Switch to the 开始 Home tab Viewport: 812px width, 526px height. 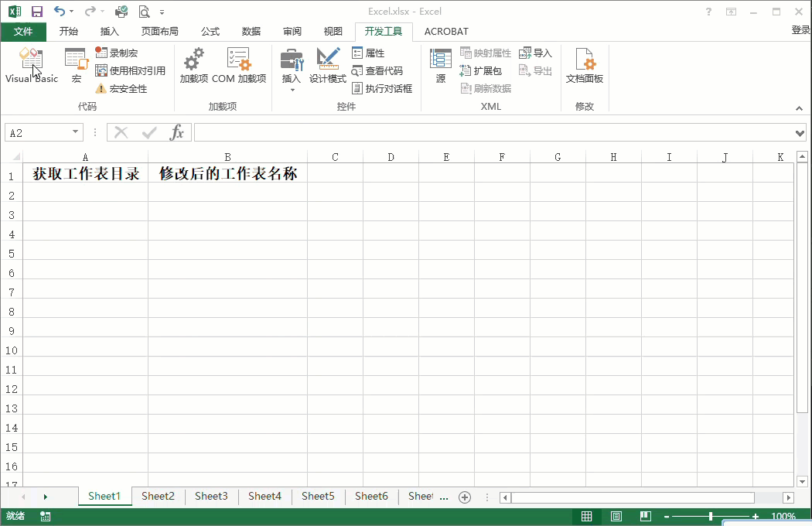pos(68,32)
